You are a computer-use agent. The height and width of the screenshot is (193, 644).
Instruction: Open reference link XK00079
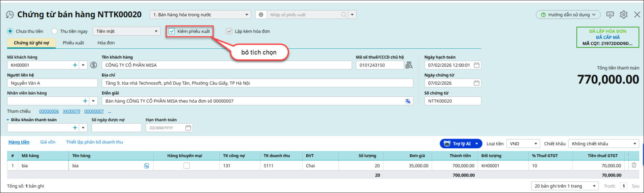(71, 111)
